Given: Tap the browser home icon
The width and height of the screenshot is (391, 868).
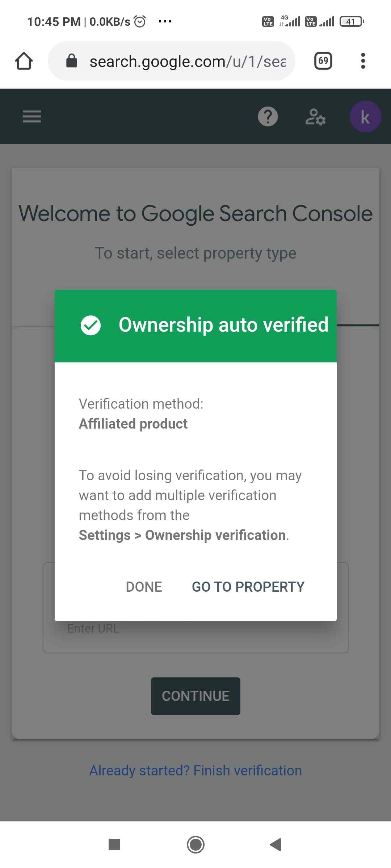Looking at the screenshot, I should pyautogui.click(x=24, y=61).
